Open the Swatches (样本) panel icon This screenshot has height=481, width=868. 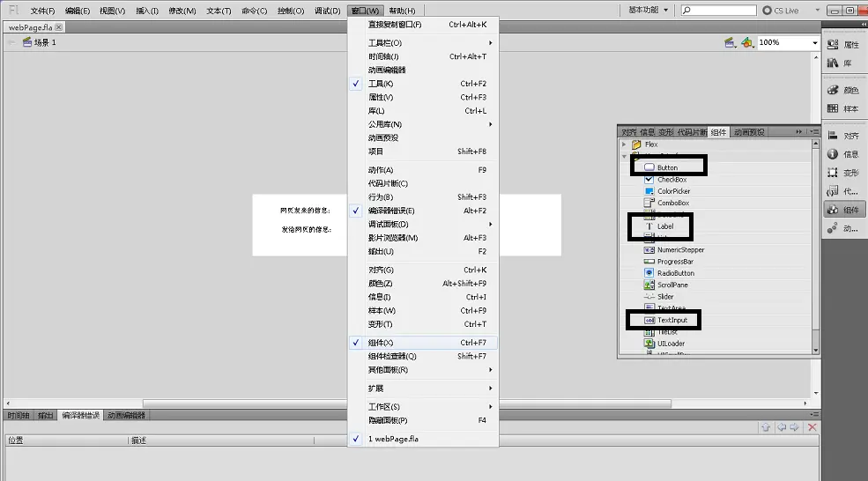pos(833,108)
